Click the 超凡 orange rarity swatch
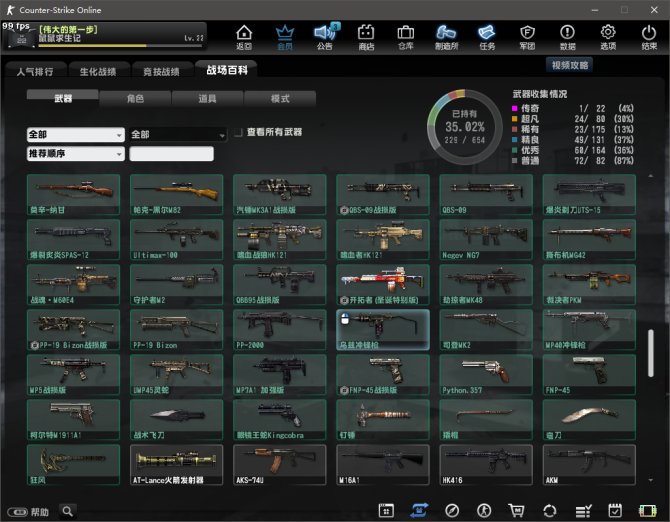Screen dimensions: 670x522 (x=514, y=119)
